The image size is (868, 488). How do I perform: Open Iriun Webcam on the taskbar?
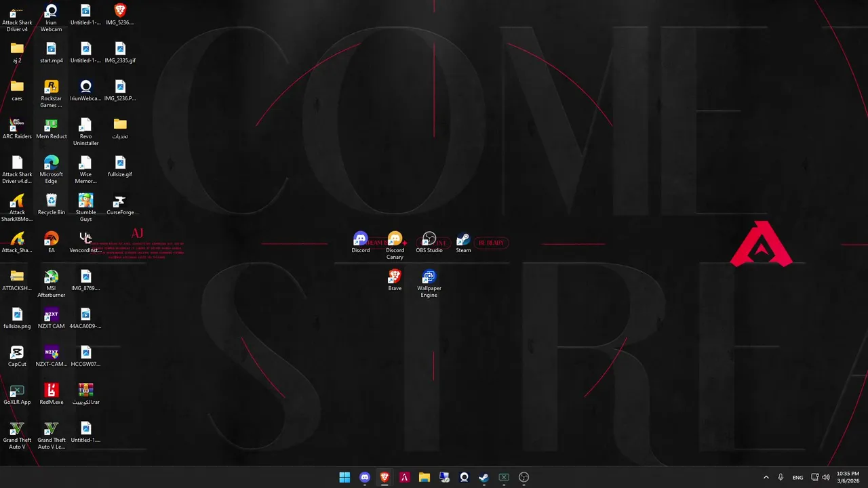[x=464, y=477]
